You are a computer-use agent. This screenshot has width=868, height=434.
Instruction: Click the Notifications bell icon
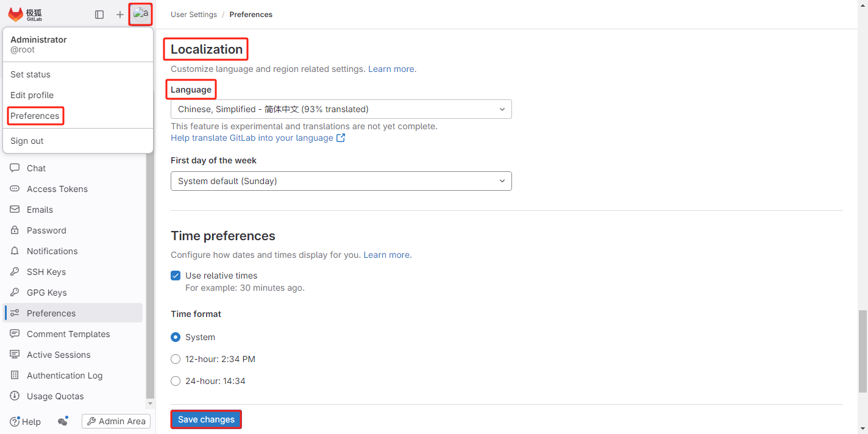(15, 251)
